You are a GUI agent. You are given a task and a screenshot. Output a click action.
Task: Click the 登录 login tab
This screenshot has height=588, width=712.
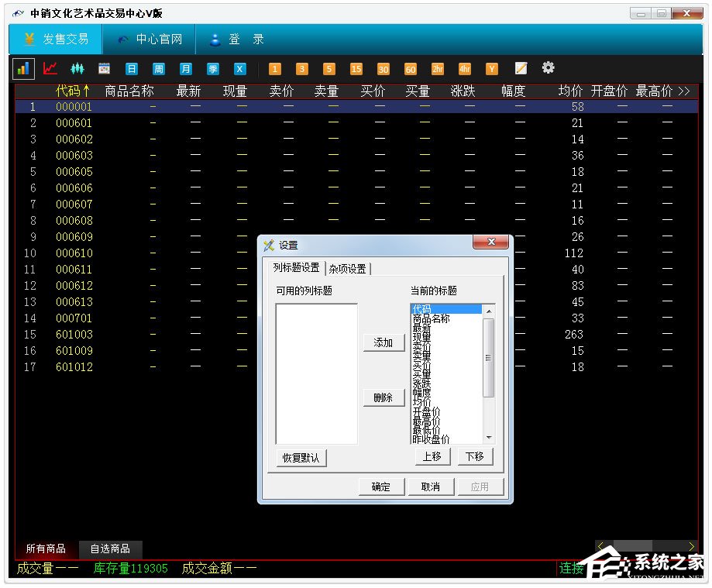point(236,40)
